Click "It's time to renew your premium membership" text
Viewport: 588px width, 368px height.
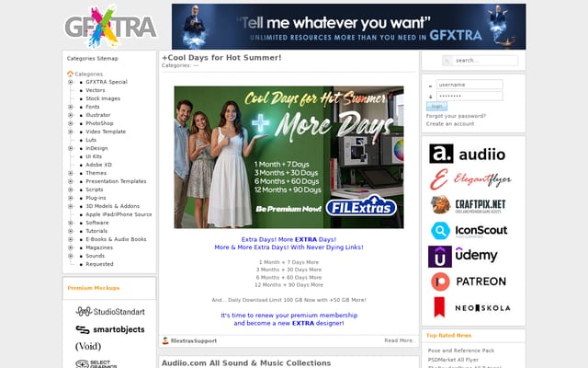(288, 315)
